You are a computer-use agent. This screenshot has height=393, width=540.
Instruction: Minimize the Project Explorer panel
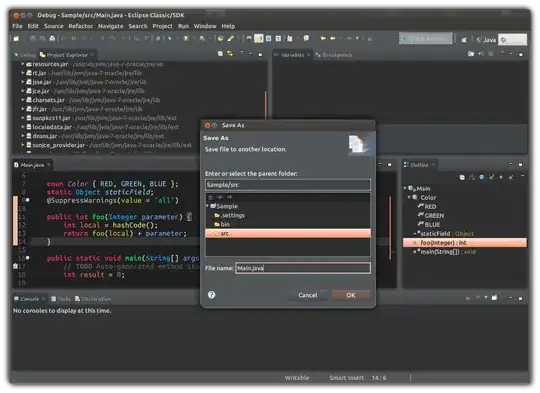(x=251, y=54)
